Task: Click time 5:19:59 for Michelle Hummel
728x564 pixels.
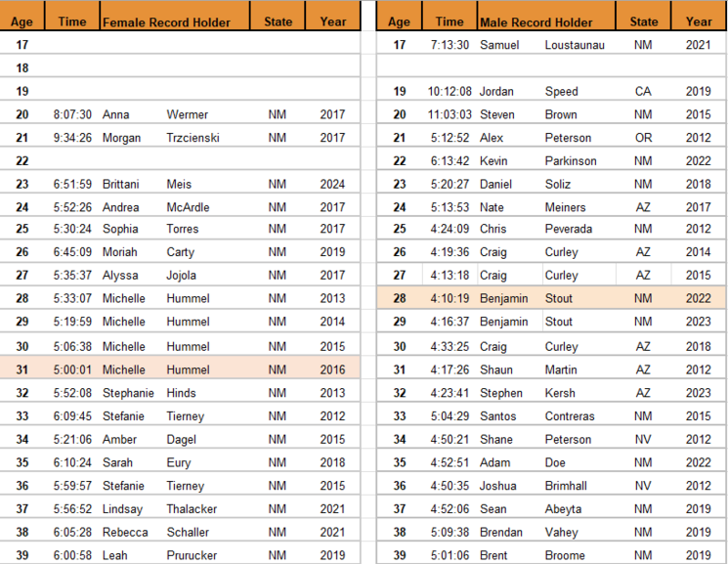Action: click(72, 322)
